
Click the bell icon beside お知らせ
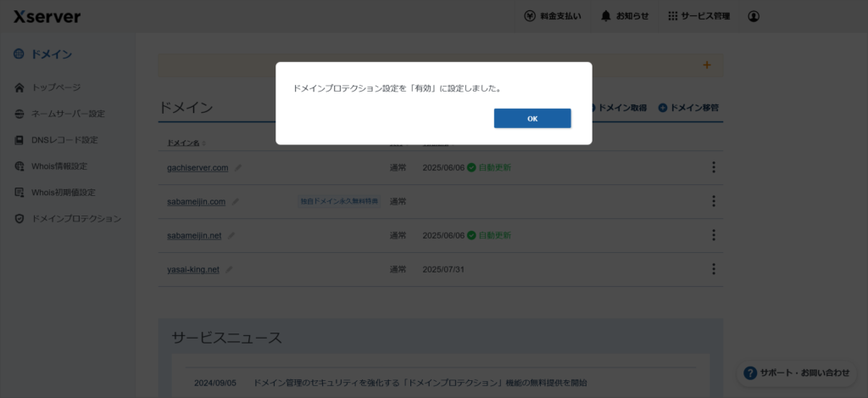[x=606, y=16]
